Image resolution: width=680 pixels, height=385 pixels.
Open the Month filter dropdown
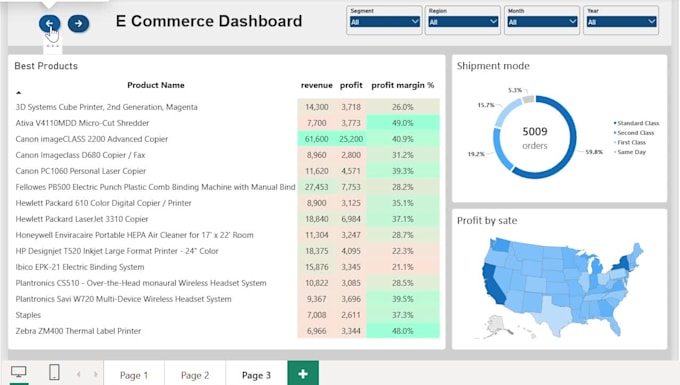[x=542, y=22]
